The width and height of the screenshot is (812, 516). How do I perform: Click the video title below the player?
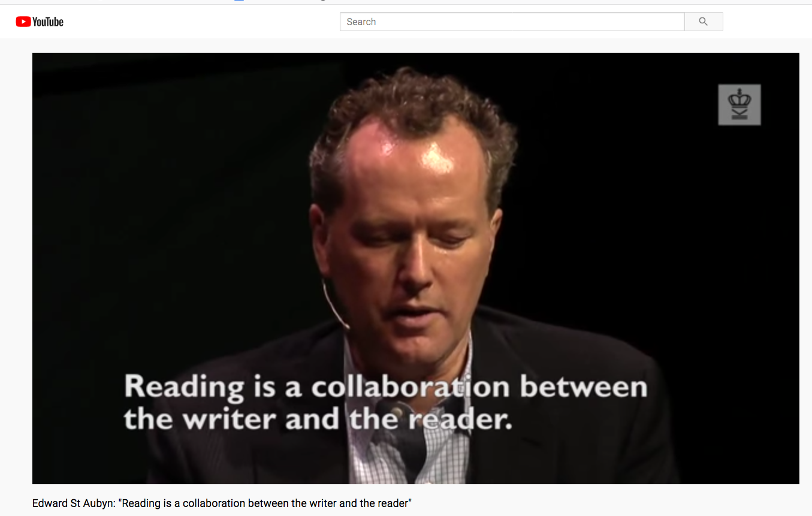222,503
